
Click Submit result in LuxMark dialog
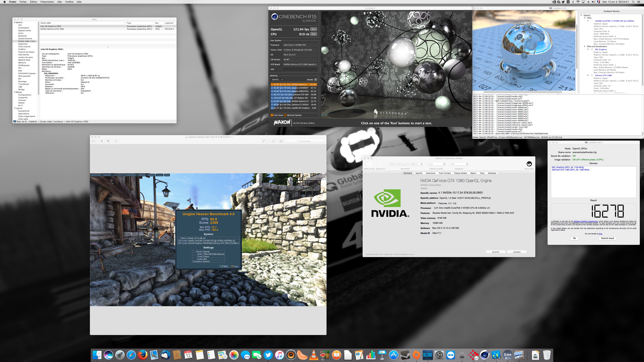point(607,238)
